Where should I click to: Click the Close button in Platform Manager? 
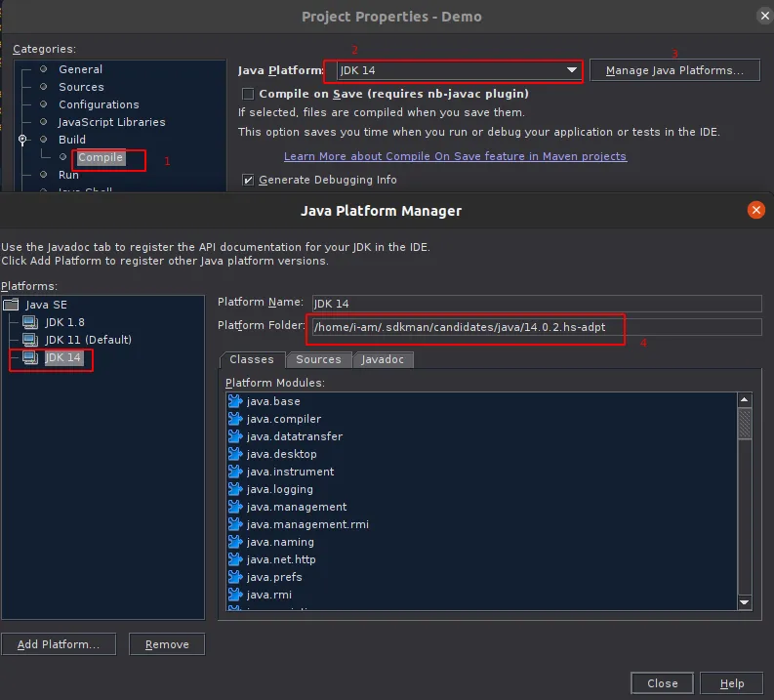point(662,683)
